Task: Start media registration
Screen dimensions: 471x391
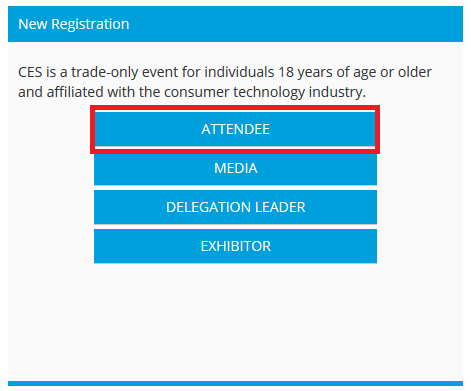Action: point(235,168)
